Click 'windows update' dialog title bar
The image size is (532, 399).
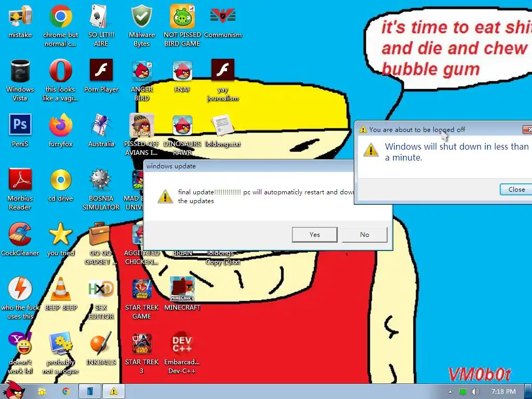248,166
